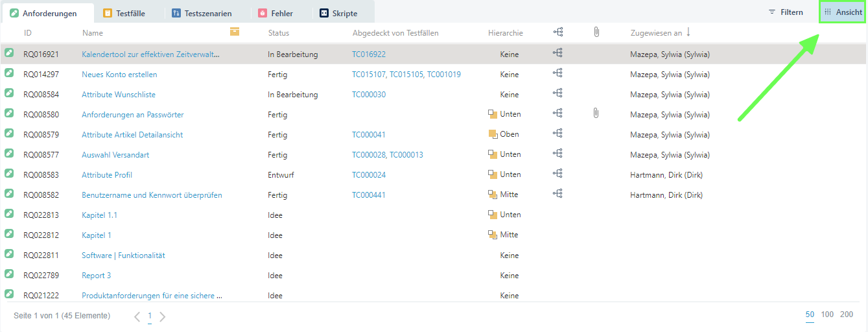Open the Ansicht view options
Image resolution: width=868 pixels, height=332 pixels.
coord(843,12)
